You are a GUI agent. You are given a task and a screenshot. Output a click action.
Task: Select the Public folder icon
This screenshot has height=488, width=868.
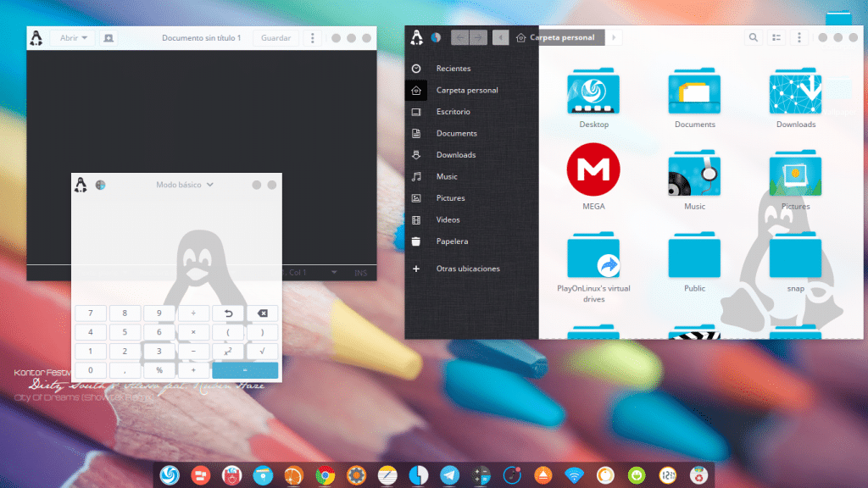click(694, 255)
